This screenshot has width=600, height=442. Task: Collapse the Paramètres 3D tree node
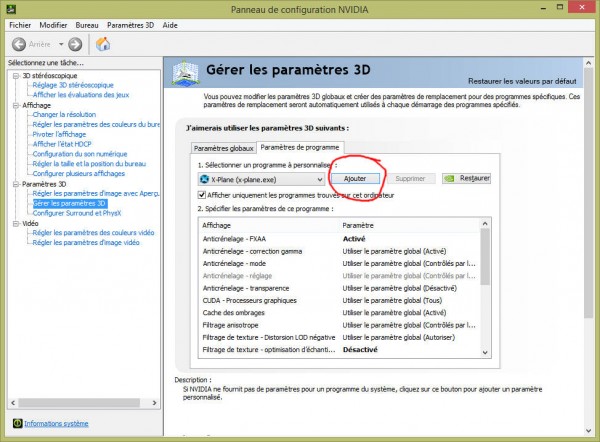16,184
